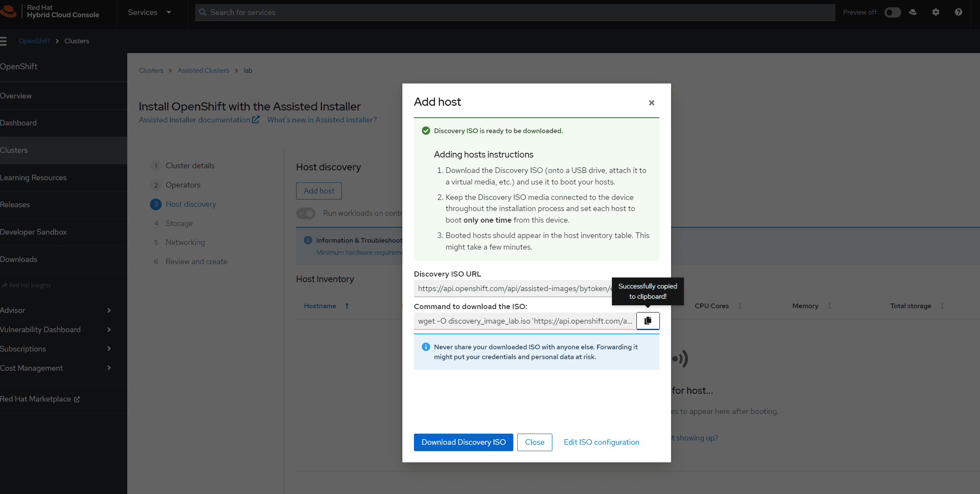
Task: Open the settings gear menu
Action: (935, 12)
